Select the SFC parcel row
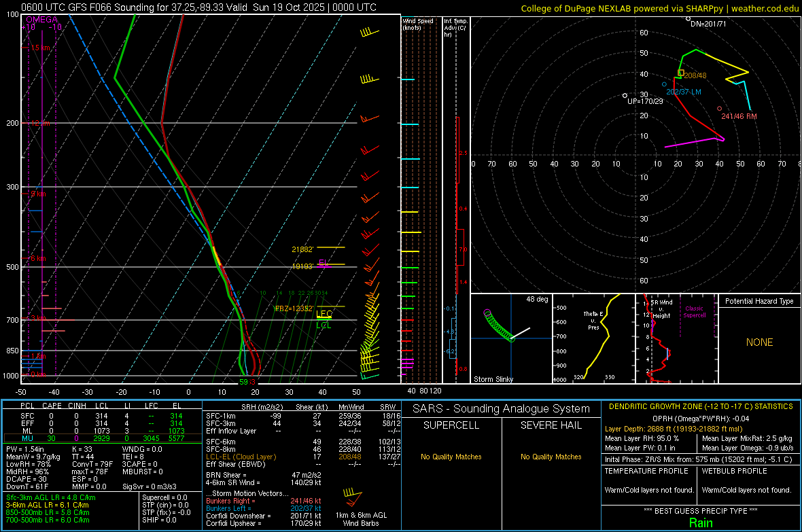802x532 pixels. tap(103, 416)
